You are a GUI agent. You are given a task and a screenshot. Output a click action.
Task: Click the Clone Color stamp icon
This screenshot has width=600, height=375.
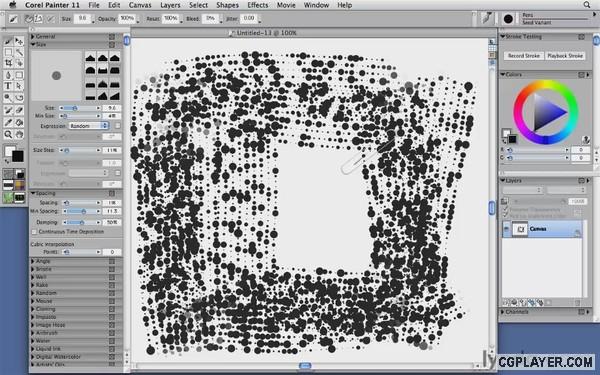585,139
